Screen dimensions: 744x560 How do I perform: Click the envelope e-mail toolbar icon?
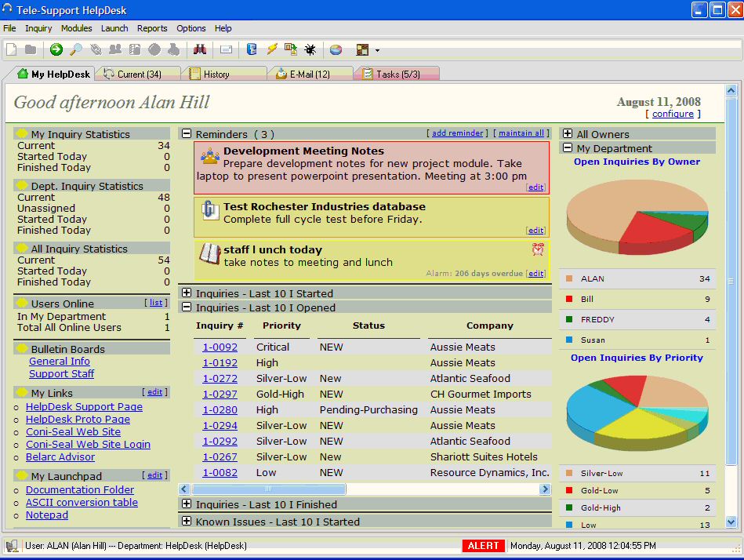226,49
